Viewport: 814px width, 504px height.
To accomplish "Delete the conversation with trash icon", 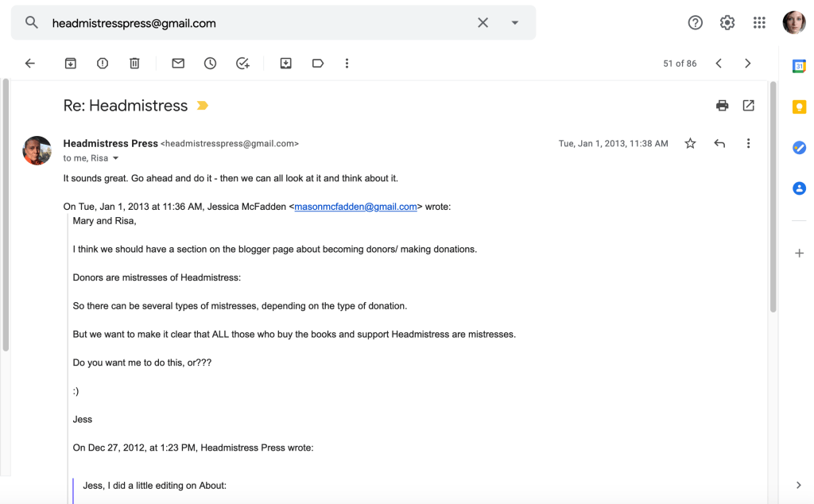I will click(134, 64).
